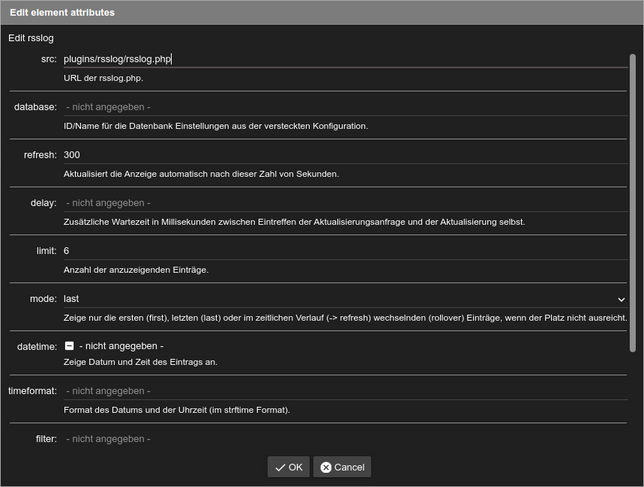The width and height of the screenshot is (644, 487).
Task: Click the 'limit:' label
Action: [x=46, y=251]
